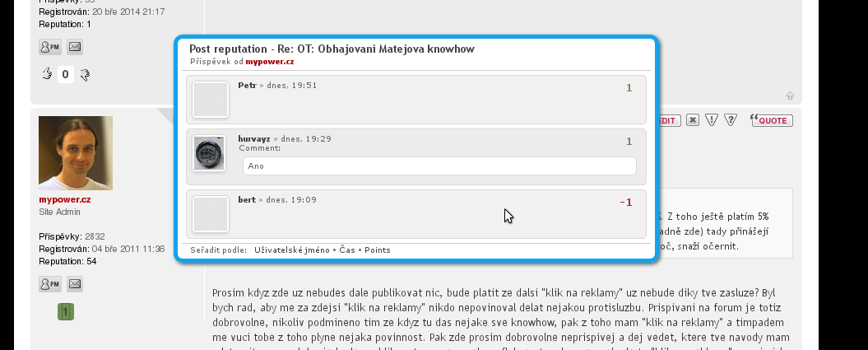Viewport: 868px width, 350px height.
Task: Send PM to mypower.cz
Action: tap(50, 284)
